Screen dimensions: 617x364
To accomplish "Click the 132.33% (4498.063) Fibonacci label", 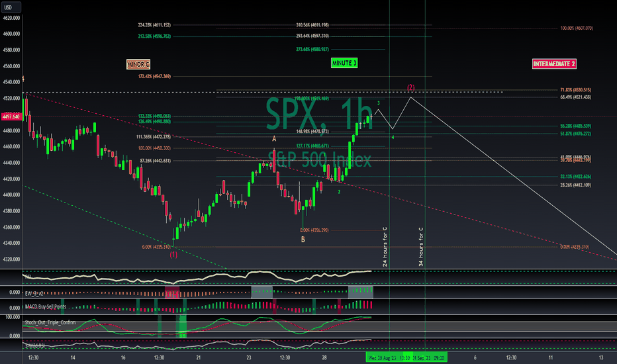I will pyautogui.click(x=154, y=116).
